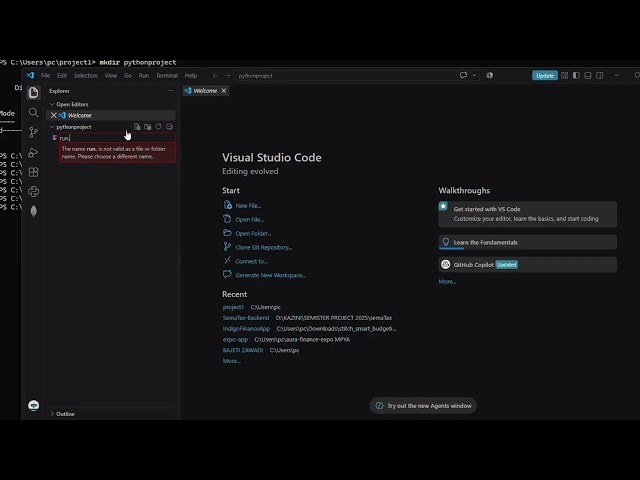Toggle the Secondary Side Bar visibility
640x480 pixels.
[x=600, y=76]
